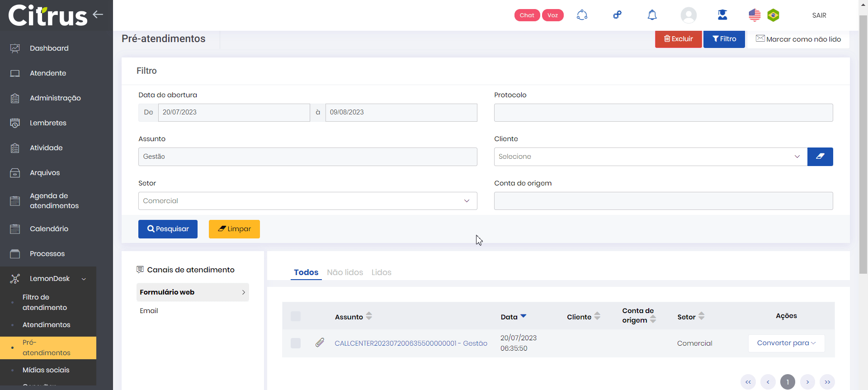Open the user profile avatar
The width and height of the screenshot is (868, 390).
click(688, 15)
